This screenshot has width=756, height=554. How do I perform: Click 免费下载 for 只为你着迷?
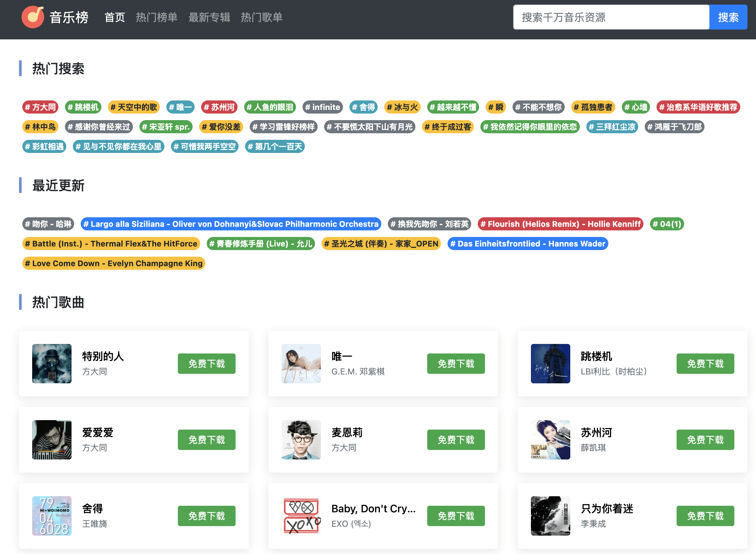705,516
